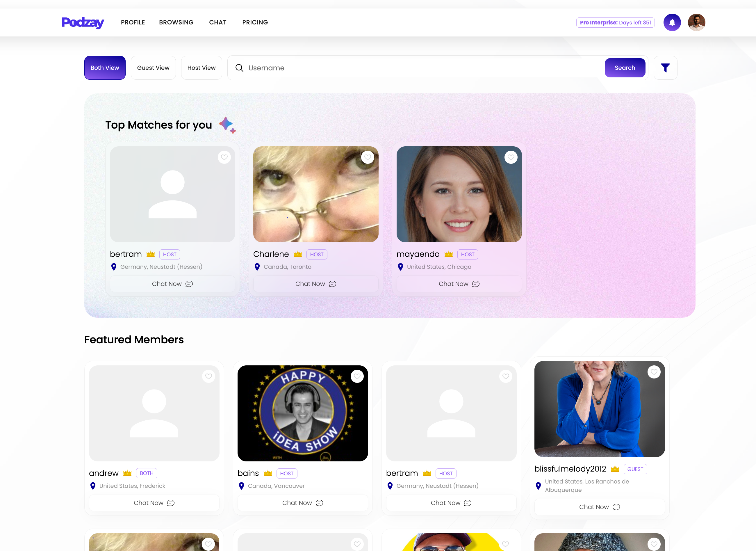Click the username mayaenda

click(x=418, y=254)
